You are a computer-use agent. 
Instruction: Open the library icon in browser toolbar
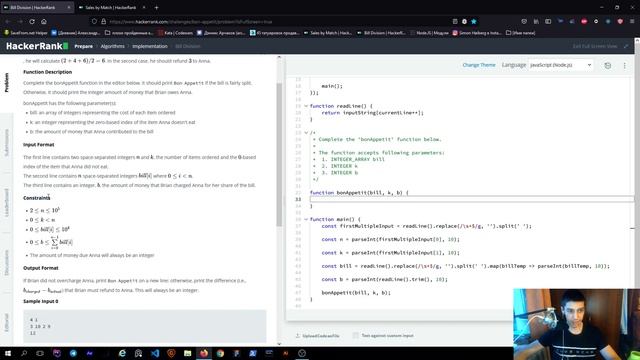[x=536, y=21]
